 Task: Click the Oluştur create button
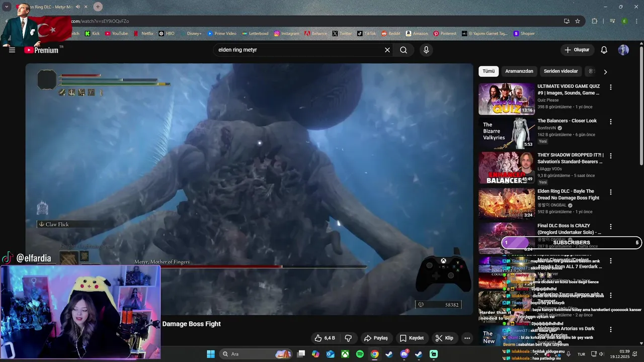click(577, 50)
